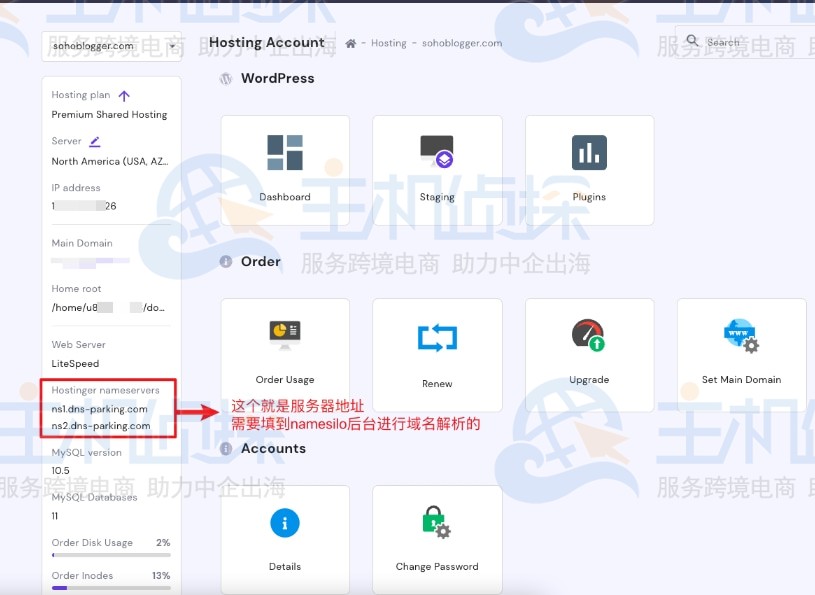Open the sohoblogger.com domain dropdown
The width and height of the screenshot is (815, 595).
tap(111, 46)
